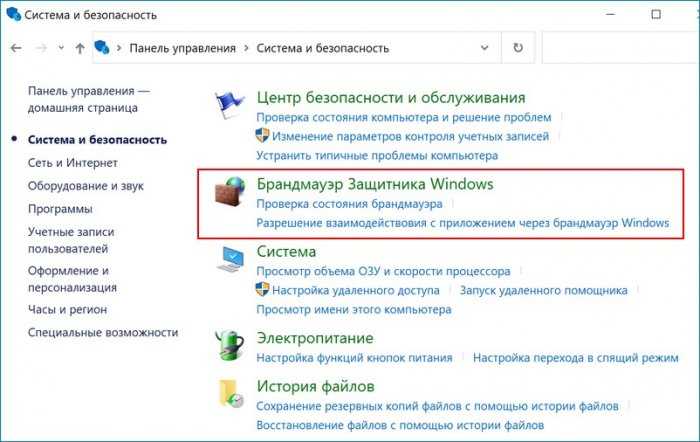The image size is (700, 442).
Task: Select Система и безопасность breadcrumb
Action: click(x=323, y=48)
